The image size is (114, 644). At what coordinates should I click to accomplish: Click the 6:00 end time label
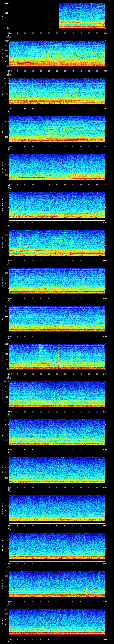point(105,71)
